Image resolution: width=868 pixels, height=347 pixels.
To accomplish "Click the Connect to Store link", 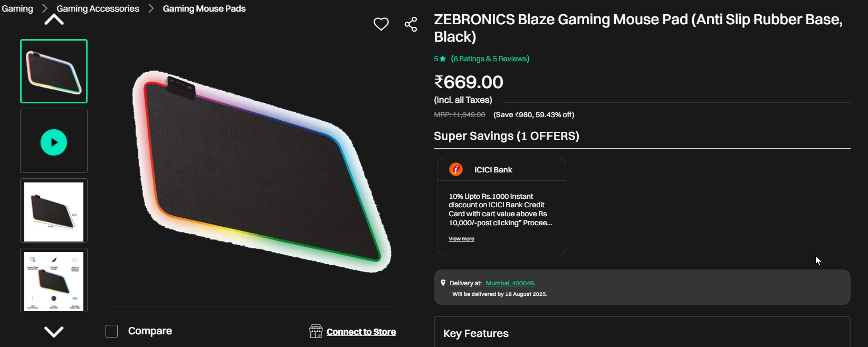I will click(x=361, y=332).
